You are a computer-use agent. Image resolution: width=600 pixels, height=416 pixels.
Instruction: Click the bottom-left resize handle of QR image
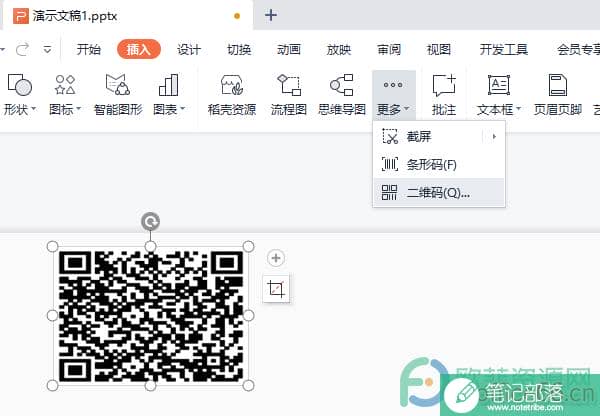pyautogui.click(x=52, y=385)
